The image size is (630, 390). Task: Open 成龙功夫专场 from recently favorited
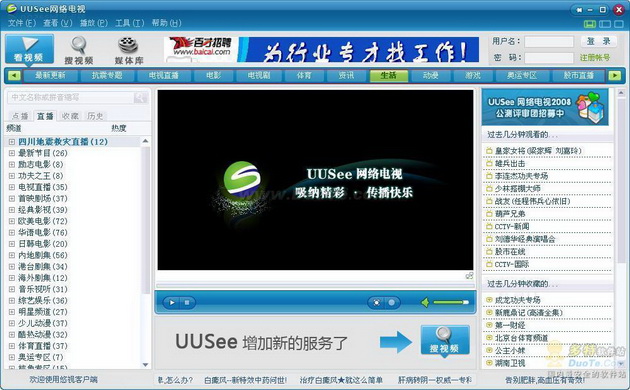point(518,300)
